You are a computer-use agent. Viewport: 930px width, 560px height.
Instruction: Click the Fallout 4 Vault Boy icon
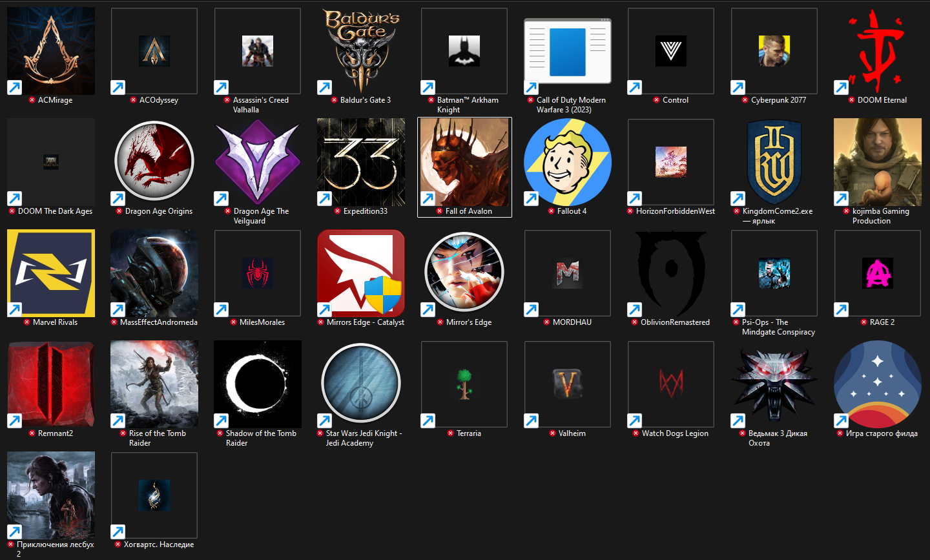coord(568,162)
